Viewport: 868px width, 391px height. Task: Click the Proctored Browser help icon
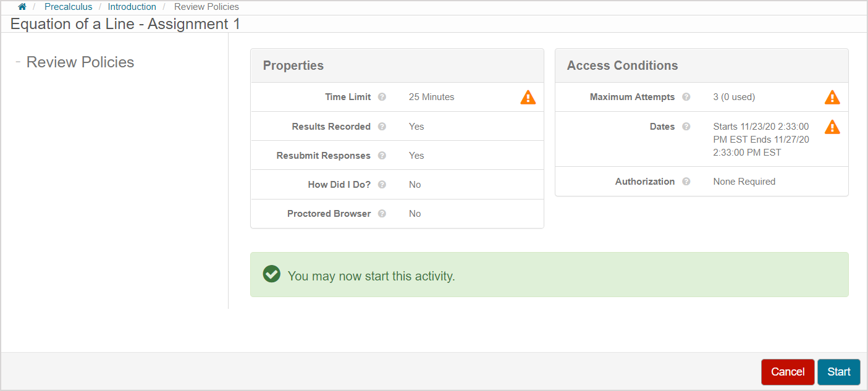382,214
